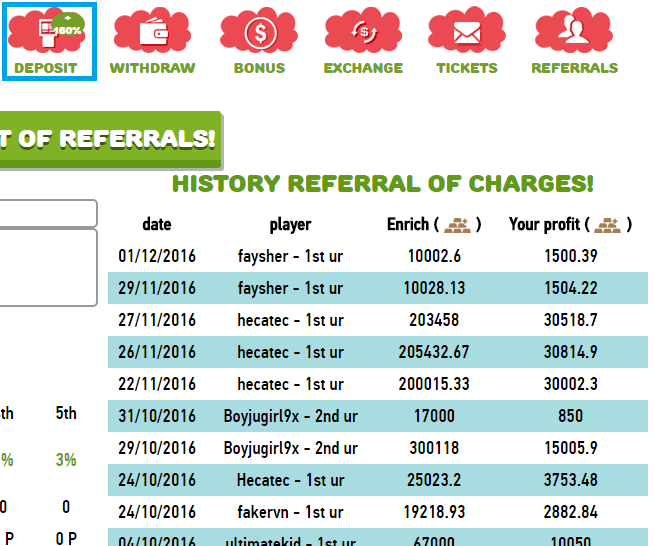Select player 'hecatec - 1st ur' on 27/11/2016
The height and width of the screenshot is (546, 655).
pos(290,320)
